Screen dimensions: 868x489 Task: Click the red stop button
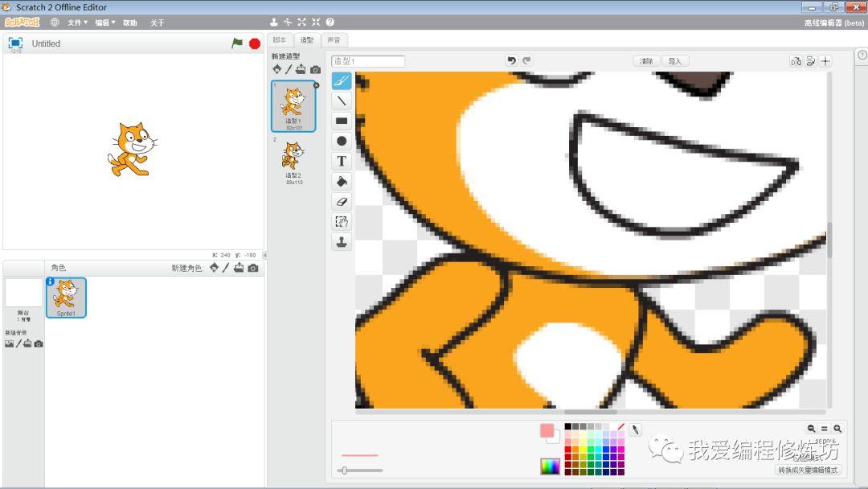tap(255, 43)
